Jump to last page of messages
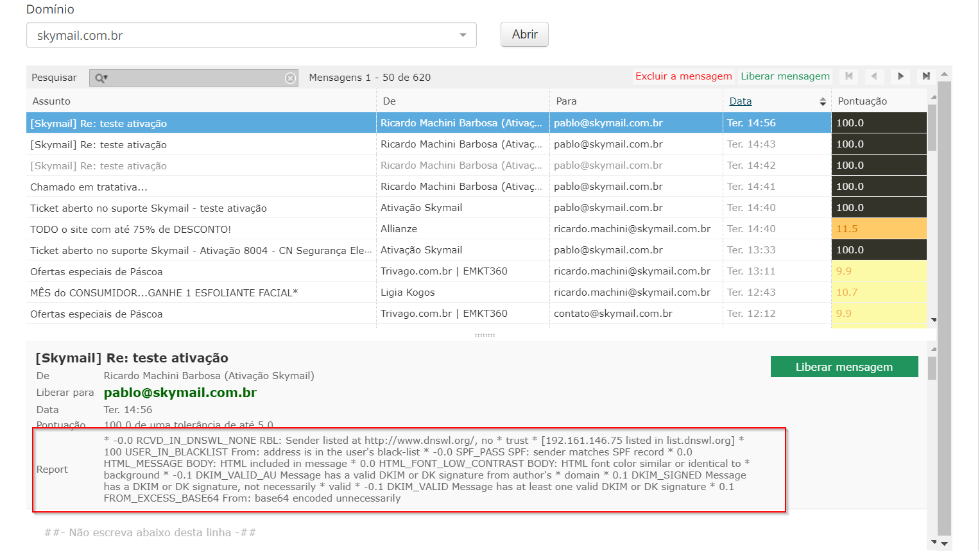The height and width of the screenshot is (551, 980). click(x=926, y=76)
